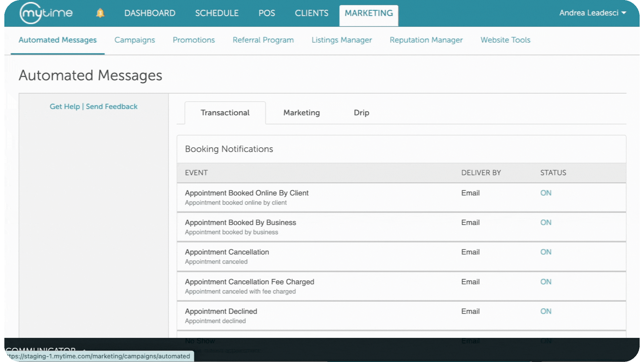This screenshot has width=644, height=362.
Task: Click the EVENT column header
Action: [196, 173]
